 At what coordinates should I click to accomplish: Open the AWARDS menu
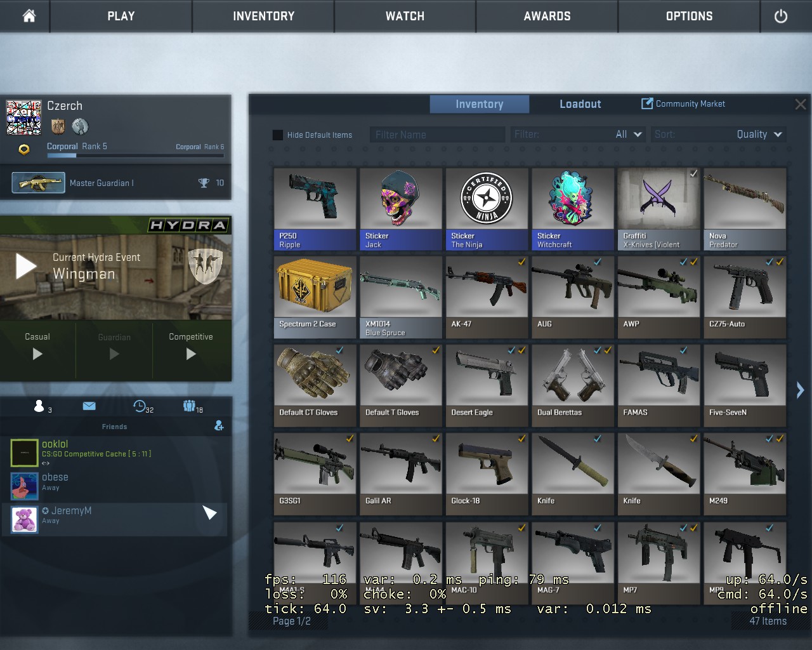click(547, 16)
